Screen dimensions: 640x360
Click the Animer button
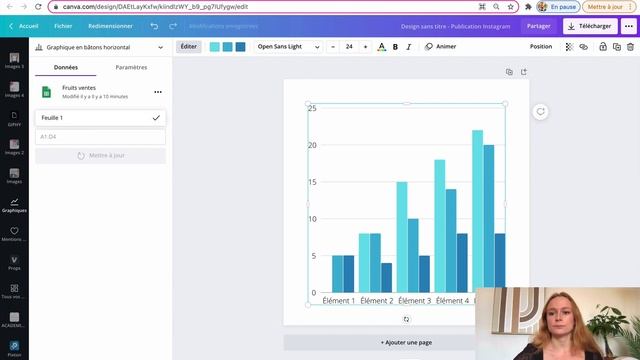pos(440,47)
